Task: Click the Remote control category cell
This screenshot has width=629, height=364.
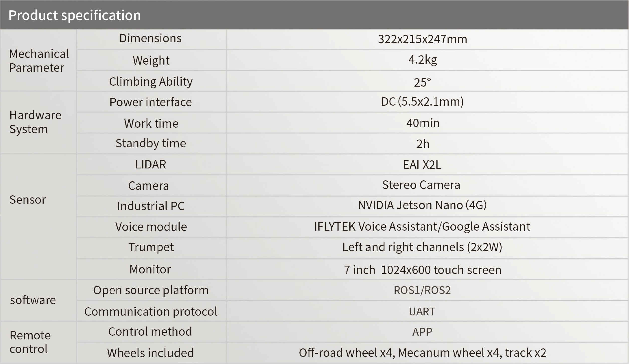Action: (x=30, y=342)
